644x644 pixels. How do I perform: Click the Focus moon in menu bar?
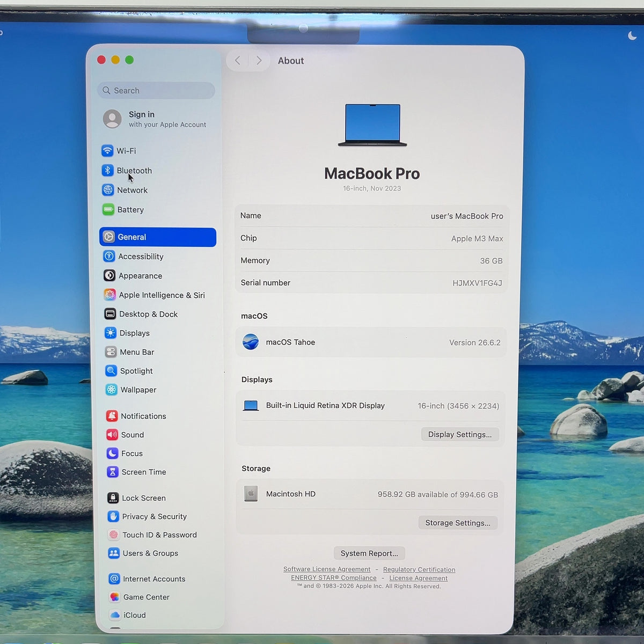[x=632, y=36]
